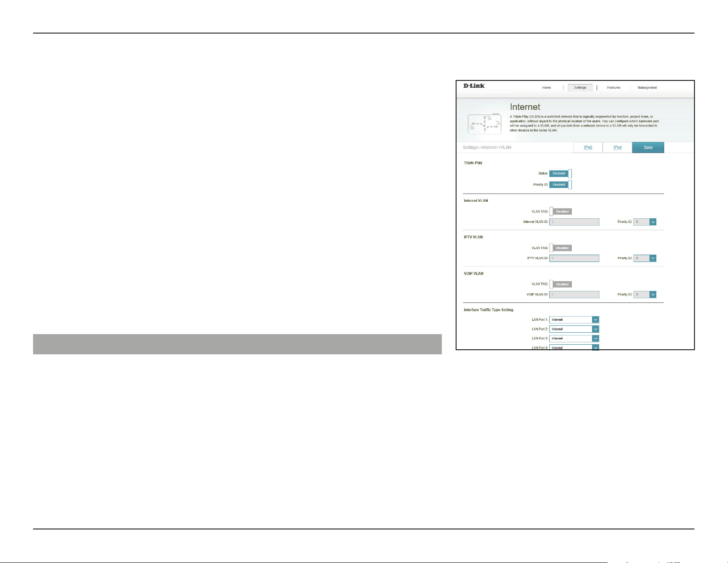Click the 'Interface Traffic Type Setting' heading
Image resolution: width=728 pixels, height=563 pixels.
click(488, 310)
